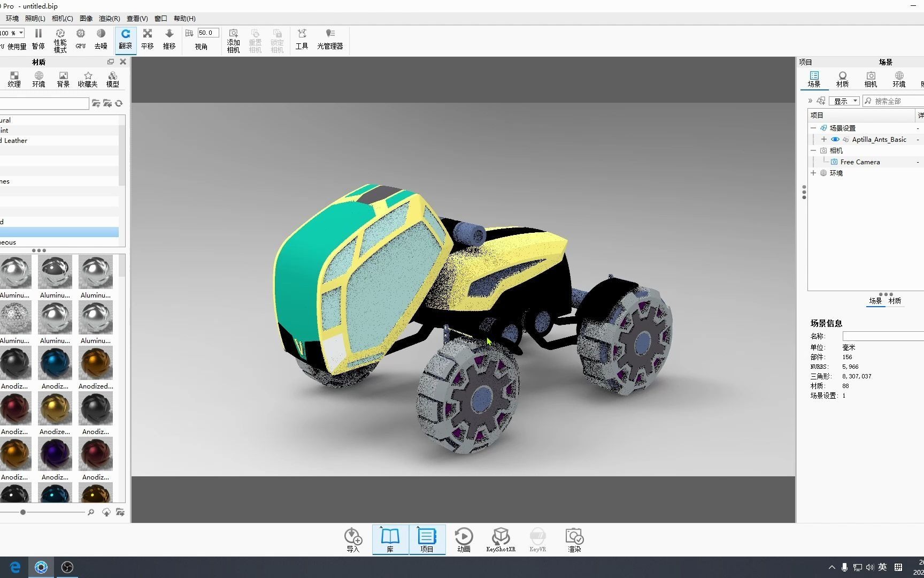
Task: Click the scene tree filter icon beside 显示
Action: [x=821, y=101]
